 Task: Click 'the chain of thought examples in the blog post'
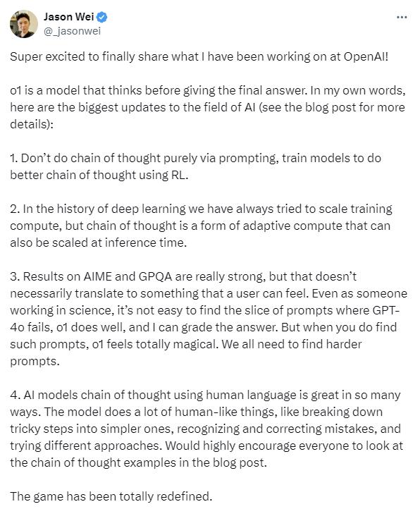point(137,462)
